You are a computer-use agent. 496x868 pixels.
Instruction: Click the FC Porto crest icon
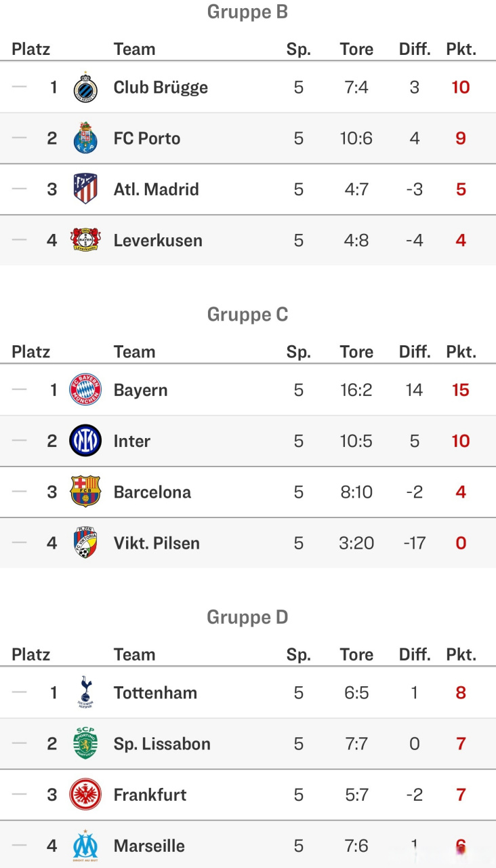[x=85, y=138]
